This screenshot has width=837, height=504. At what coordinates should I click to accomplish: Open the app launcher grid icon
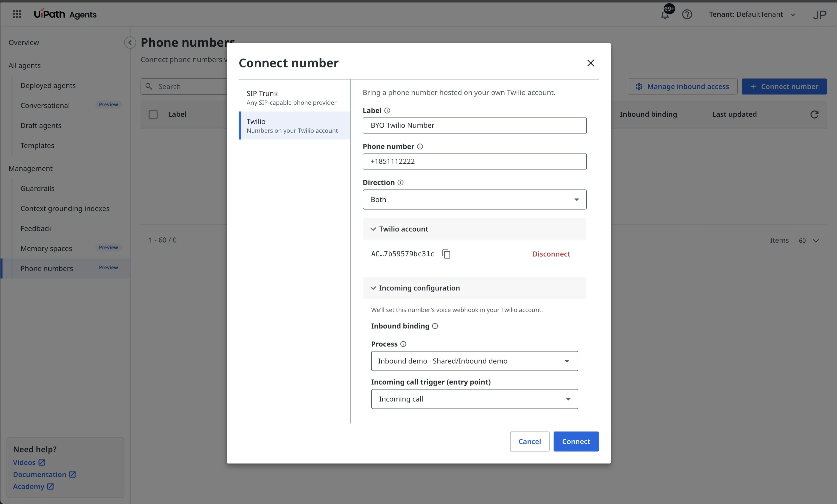click(17, 14)
